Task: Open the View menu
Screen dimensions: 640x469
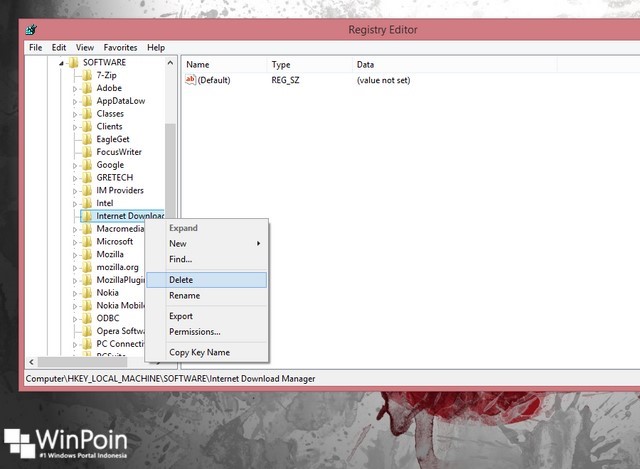Action: (x=84, y=48)
